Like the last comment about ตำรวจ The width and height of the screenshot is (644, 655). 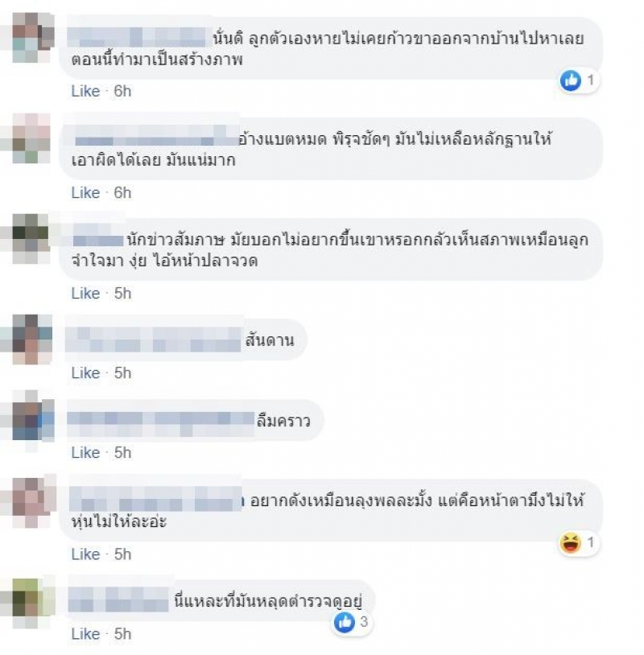(85, 634)
